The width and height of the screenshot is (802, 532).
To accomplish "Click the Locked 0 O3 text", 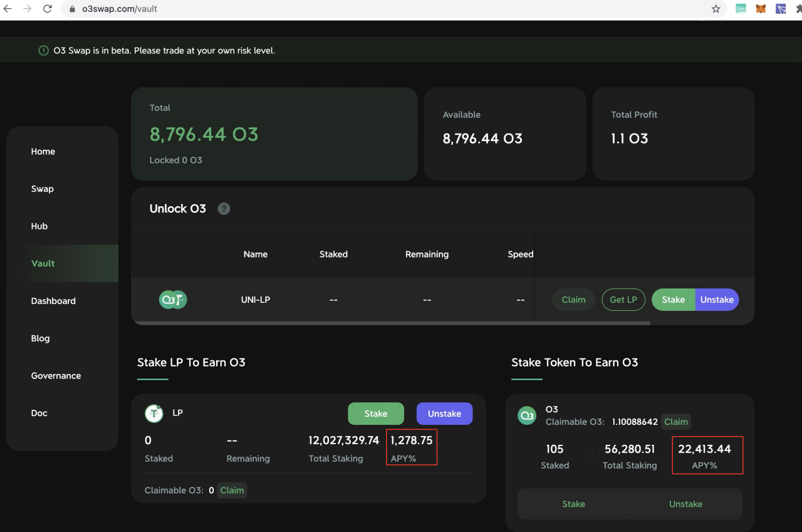I will (x=176, y=160).
